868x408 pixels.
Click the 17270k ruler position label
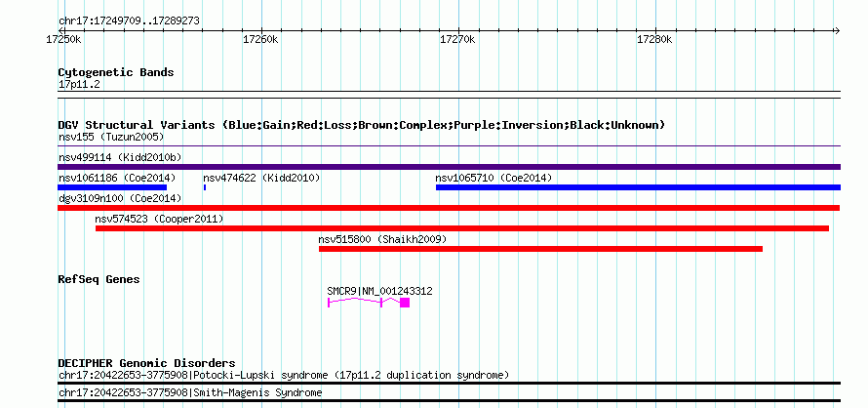tap(457, 39)
